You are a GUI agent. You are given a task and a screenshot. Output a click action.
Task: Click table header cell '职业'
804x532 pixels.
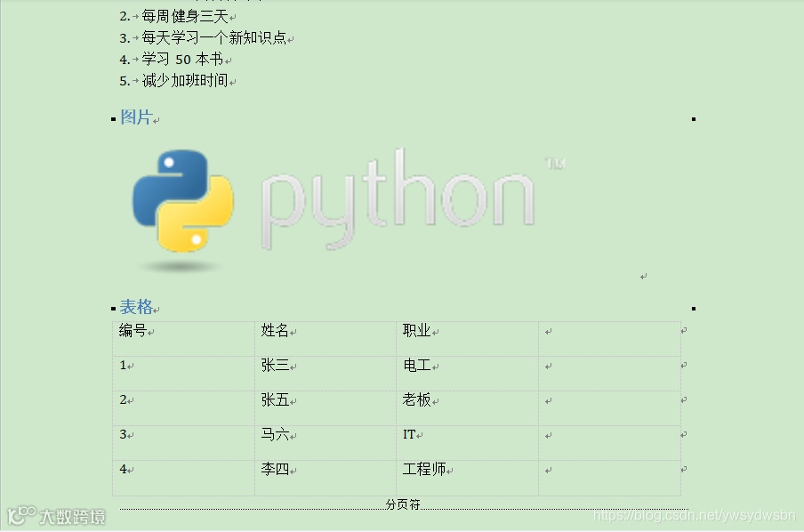tap(467, 339)
